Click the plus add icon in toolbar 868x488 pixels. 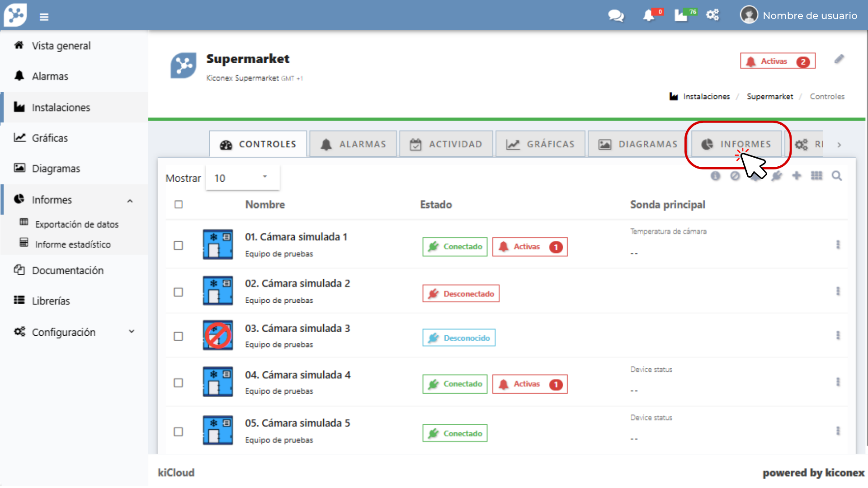click(797, 176)
